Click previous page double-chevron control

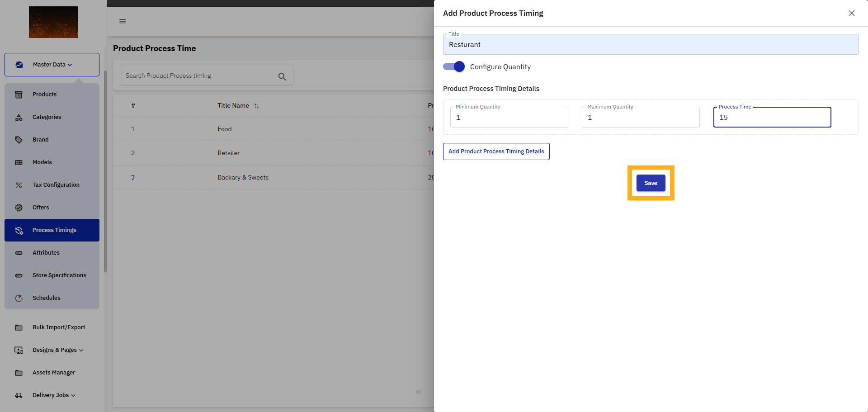click(x=419, y=392)
